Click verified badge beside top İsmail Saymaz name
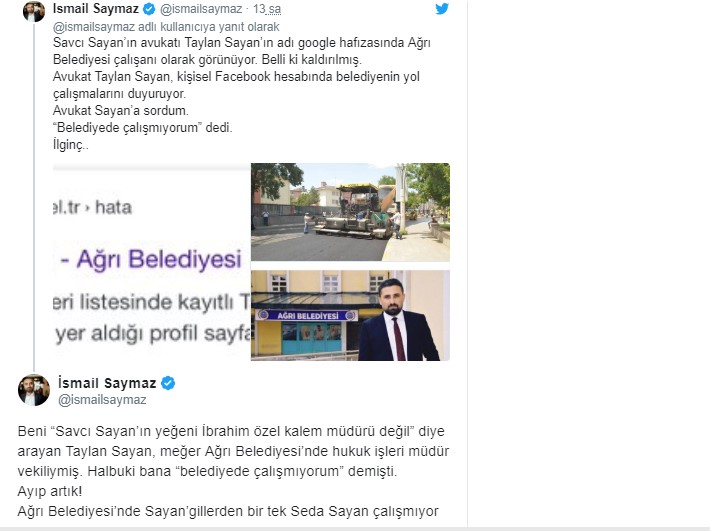This screenshot has height=531, width=710. point(149,9)
